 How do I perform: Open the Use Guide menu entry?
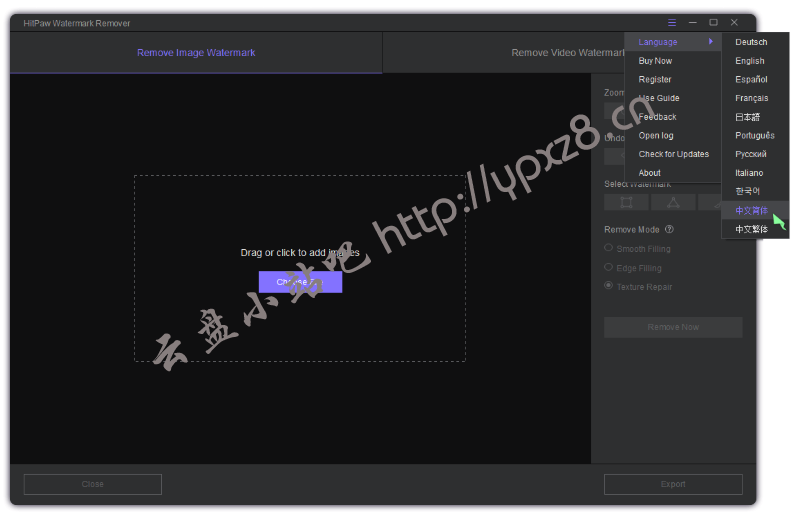tap(673, 98)
